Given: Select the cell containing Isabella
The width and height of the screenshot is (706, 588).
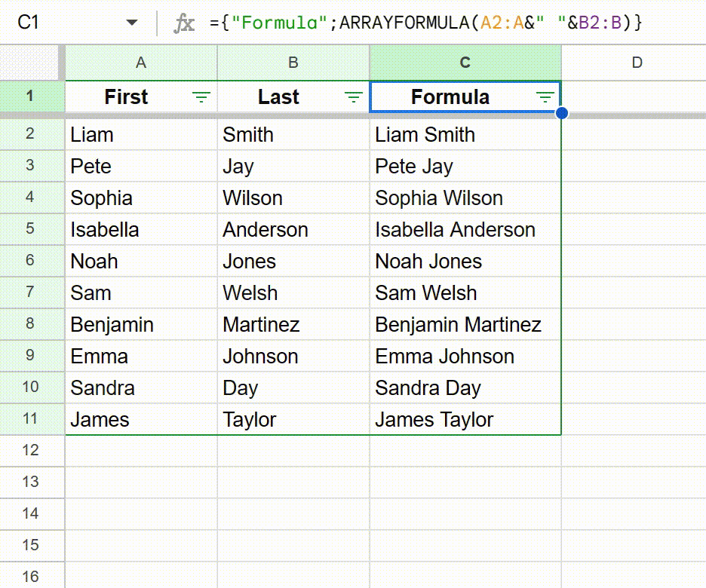Looking at the screenshot, I should [141, 229].
